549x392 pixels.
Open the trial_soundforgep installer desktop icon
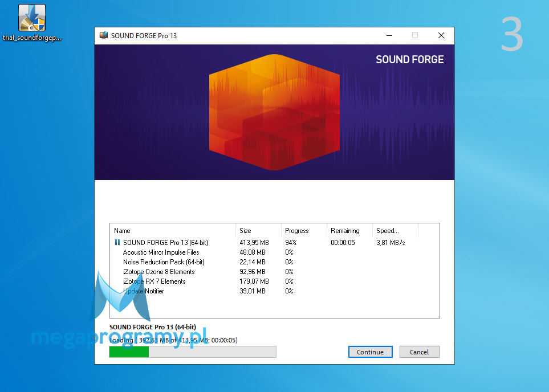(32, 23)
